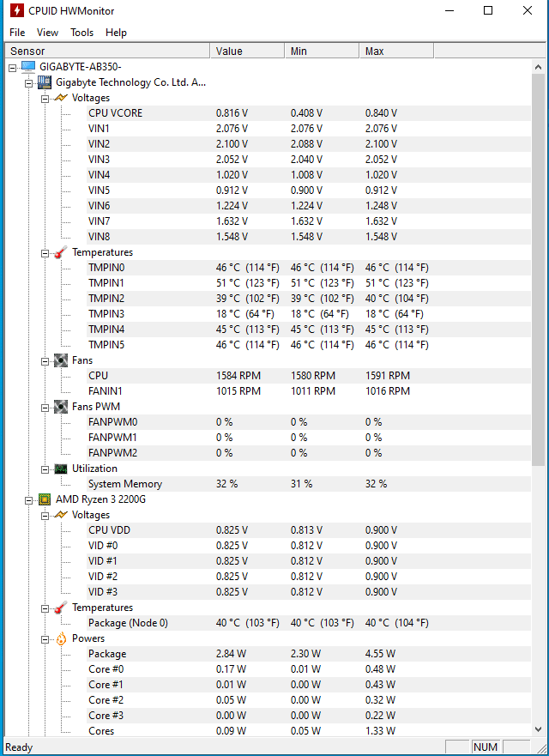Screen dimensions: 549x756
Task: Open the Help menu
Action: [x=116, y=33]
